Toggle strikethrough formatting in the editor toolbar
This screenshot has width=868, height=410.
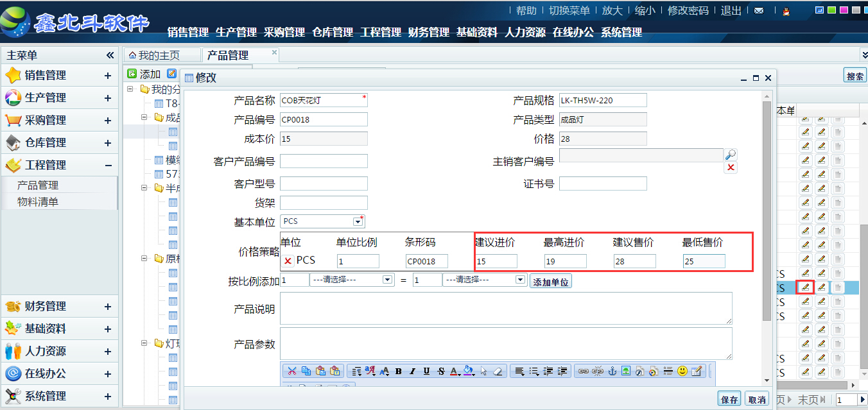440,371
